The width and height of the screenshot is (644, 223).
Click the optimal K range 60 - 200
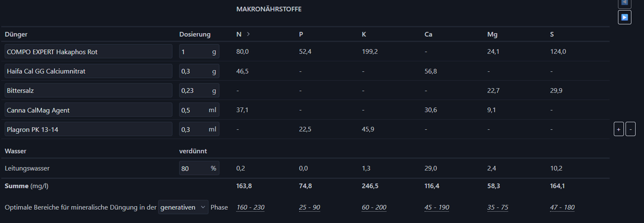[x=374, y=207]
